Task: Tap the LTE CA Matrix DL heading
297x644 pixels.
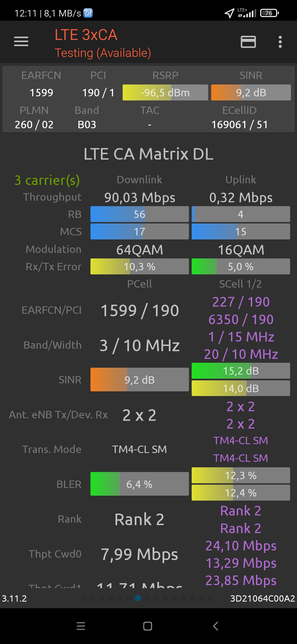Action: click(x=148, y=154)
